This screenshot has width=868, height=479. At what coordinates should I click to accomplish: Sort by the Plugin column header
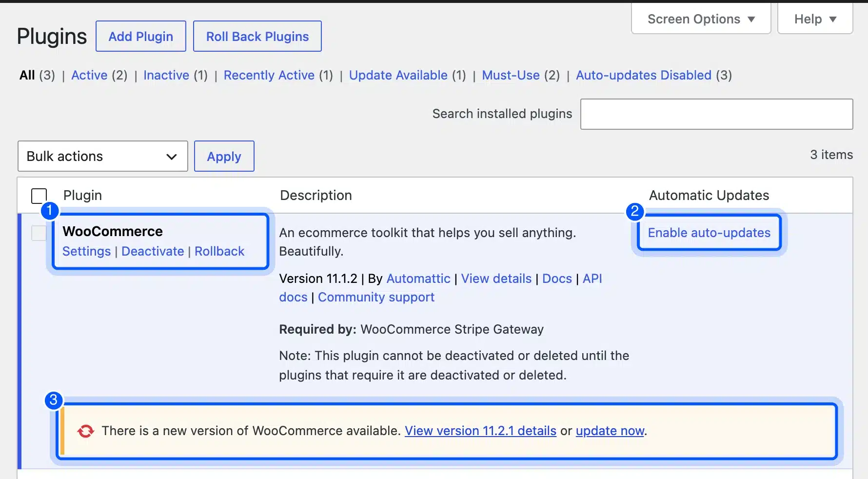82,195
